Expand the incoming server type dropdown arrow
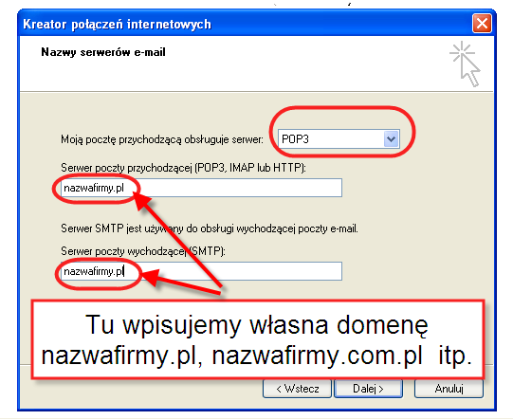The image size is (513, 420). click(391, 139)
